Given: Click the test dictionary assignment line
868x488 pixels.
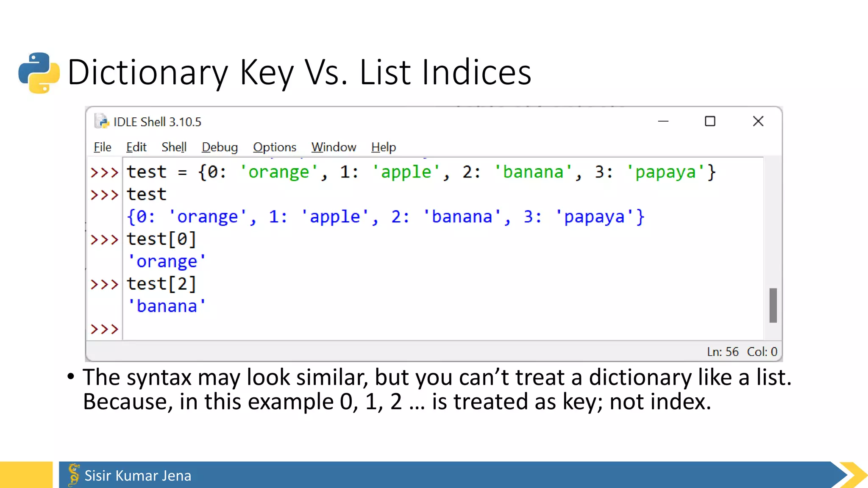Looking at the screenshot, I should pos(421,172).
